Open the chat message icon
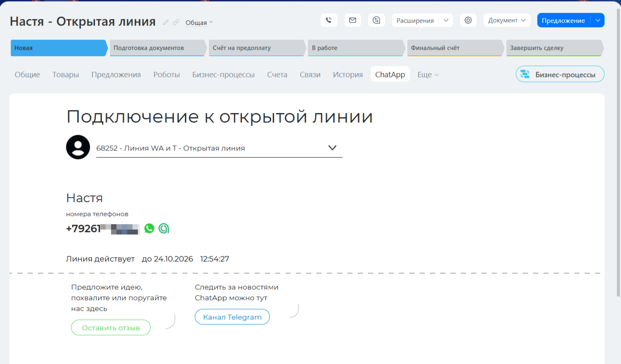This screenshot has width=621, height=364. [376, 20]
